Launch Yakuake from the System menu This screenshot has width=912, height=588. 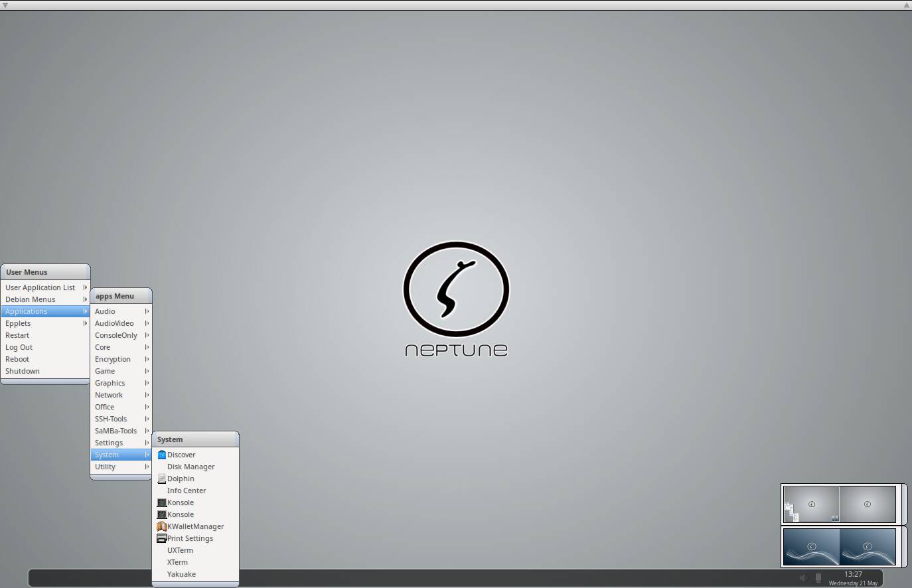click(181, 574)
